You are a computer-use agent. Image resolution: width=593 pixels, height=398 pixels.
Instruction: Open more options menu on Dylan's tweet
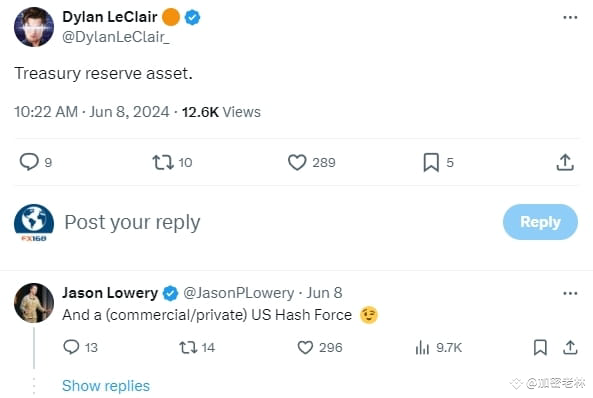[570, 17]
